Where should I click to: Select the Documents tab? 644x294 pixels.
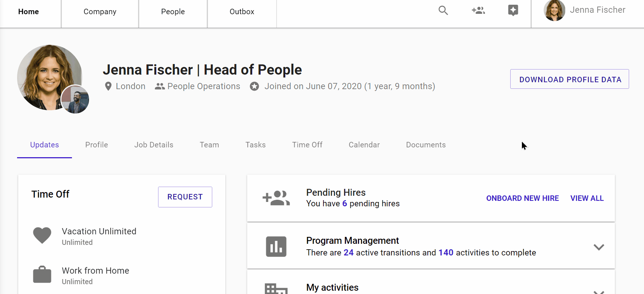[x=426, y=145]
